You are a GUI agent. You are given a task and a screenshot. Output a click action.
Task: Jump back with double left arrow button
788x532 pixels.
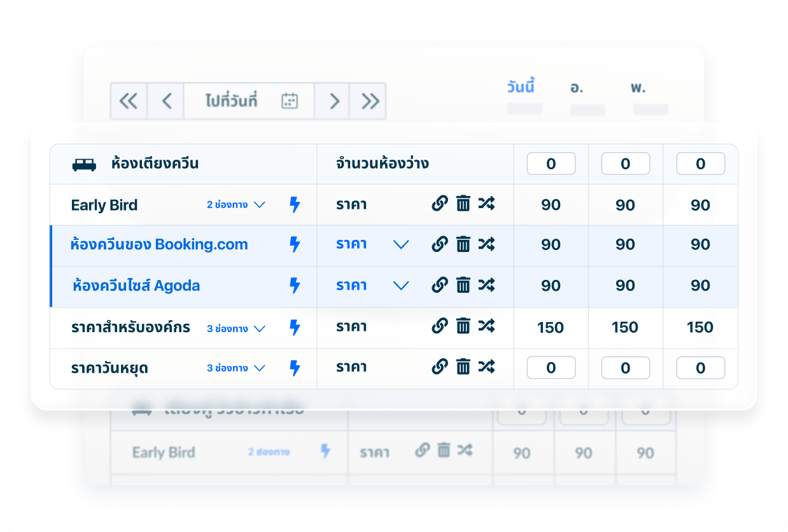[129, 101]
